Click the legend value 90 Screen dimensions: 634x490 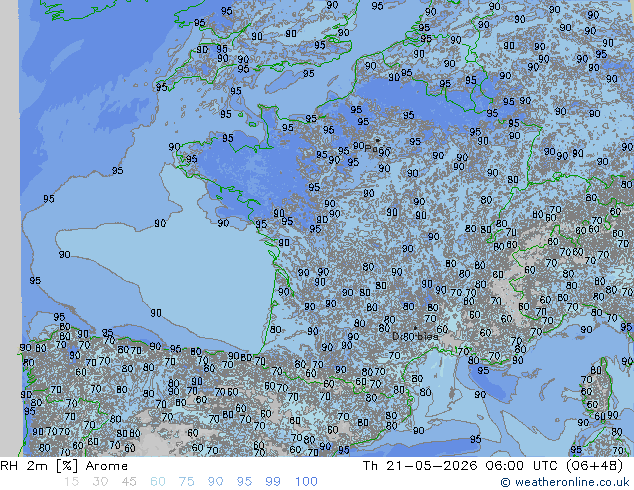pyautogui.click(x=215, y=482)
